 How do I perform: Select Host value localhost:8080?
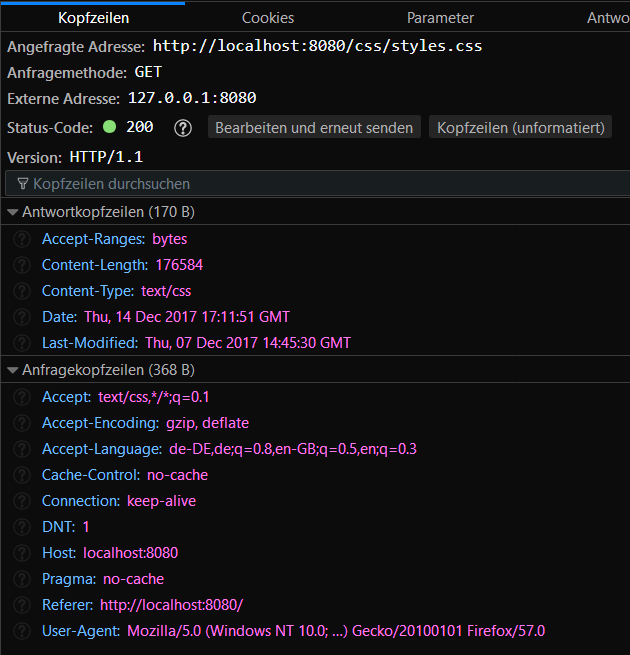click(x=131, y=553)
